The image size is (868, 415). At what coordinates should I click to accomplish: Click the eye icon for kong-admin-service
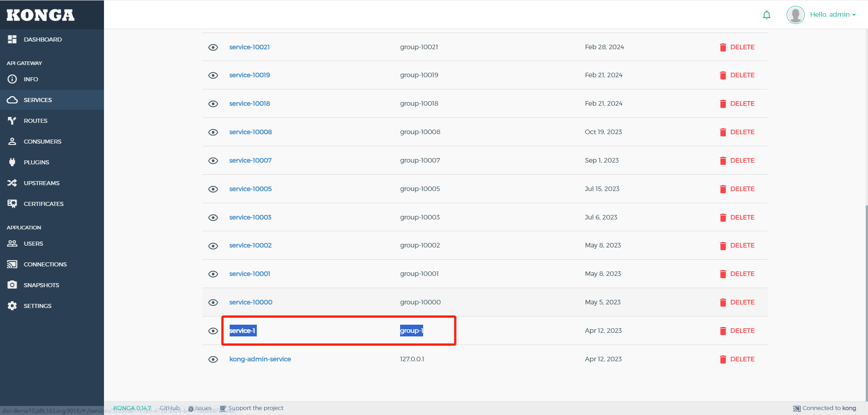213,359
